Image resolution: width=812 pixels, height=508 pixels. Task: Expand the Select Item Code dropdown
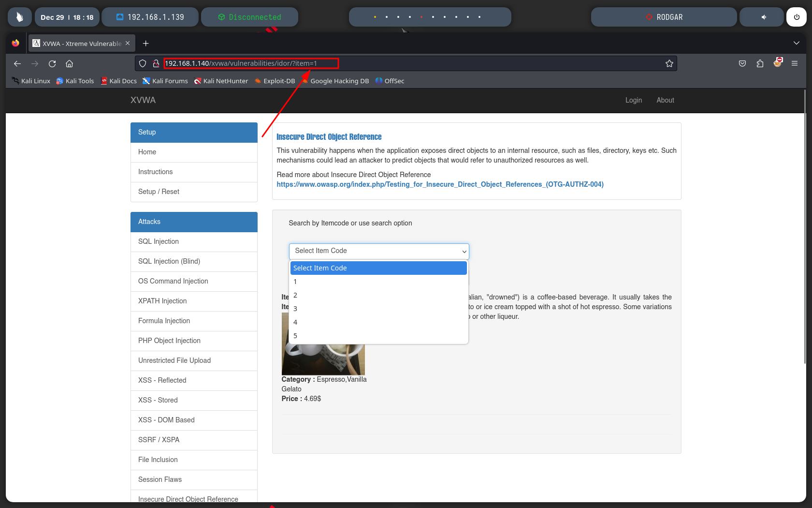tap(379, 251)
